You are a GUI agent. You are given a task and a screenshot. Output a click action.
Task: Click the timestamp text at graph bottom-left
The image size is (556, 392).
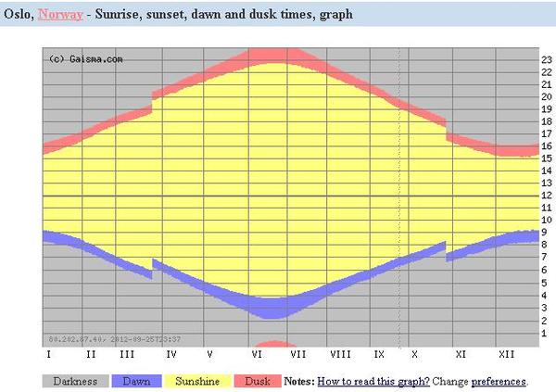115,339
